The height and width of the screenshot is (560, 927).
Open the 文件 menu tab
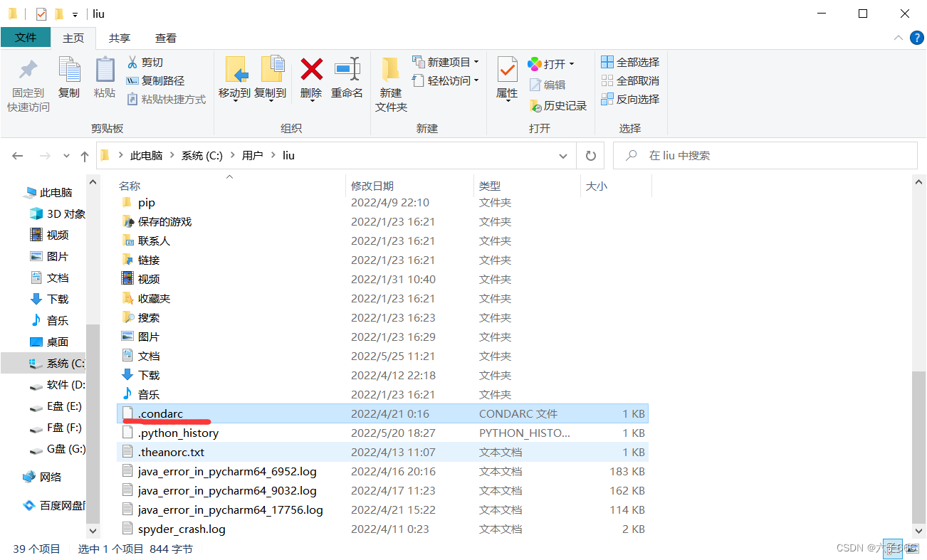pos(26,38)
